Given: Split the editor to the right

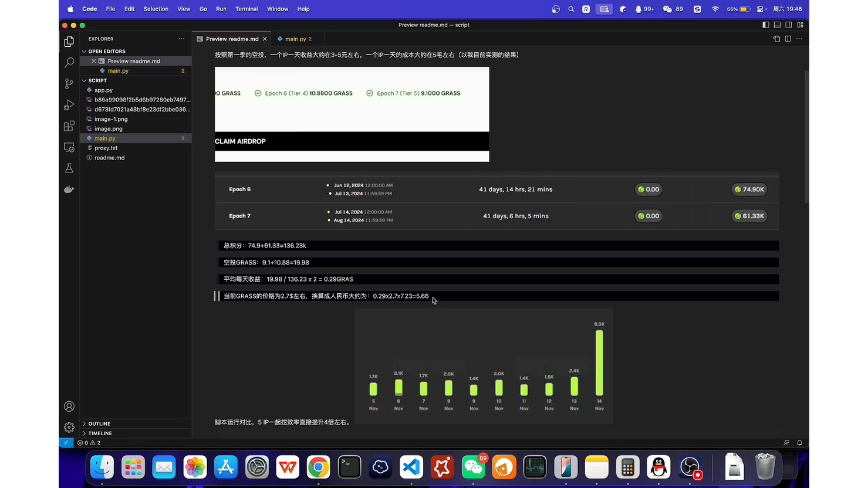Looking at the screenshot, I should [788, 39].
